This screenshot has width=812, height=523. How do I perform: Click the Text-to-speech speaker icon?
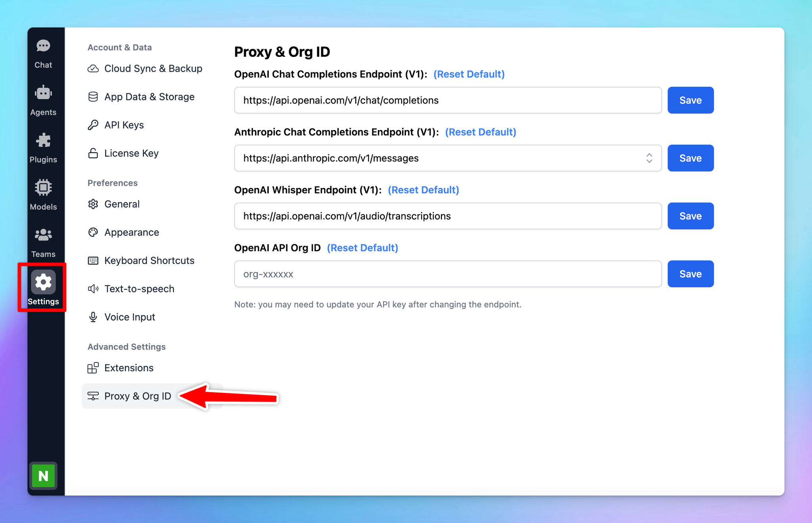[93, 289]
